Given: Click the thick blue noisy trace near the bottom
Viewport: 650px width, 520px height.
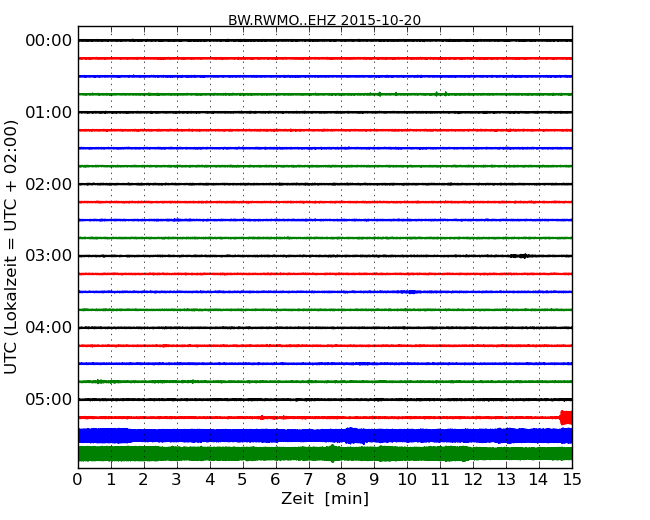Looking at the screenshot, I should pyautogui.click(x=325, y=436).
